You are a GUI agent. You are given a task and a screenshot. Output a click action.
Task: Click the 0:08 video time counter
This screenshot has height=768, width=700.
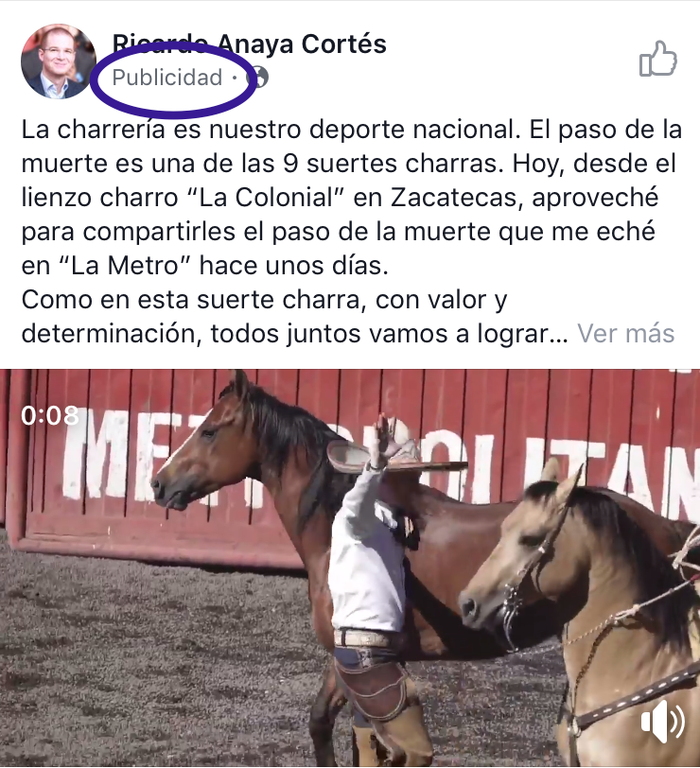click(x=50, y=415)
